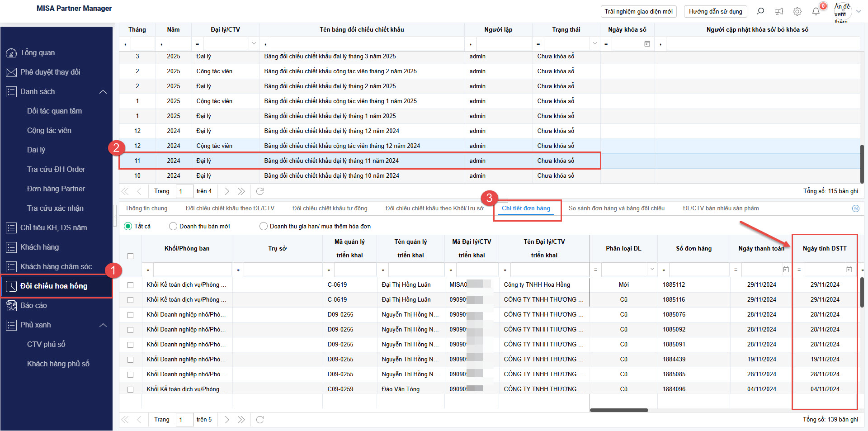Open the Trạng thái filter dropdown
868x431 pixels.
tap(594, 44)
